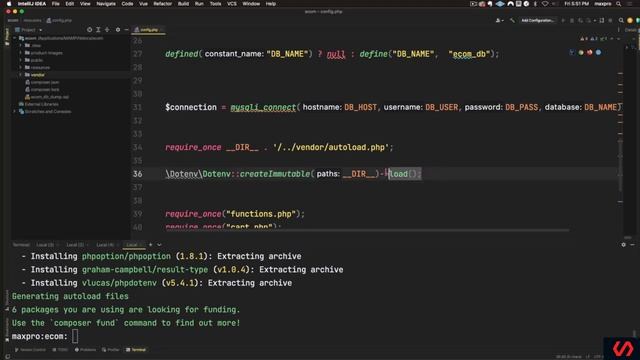The width and height of the screenshot is (640, 360).
Task: Select composer.json in project tree
Action: click(x=42, y=82)
